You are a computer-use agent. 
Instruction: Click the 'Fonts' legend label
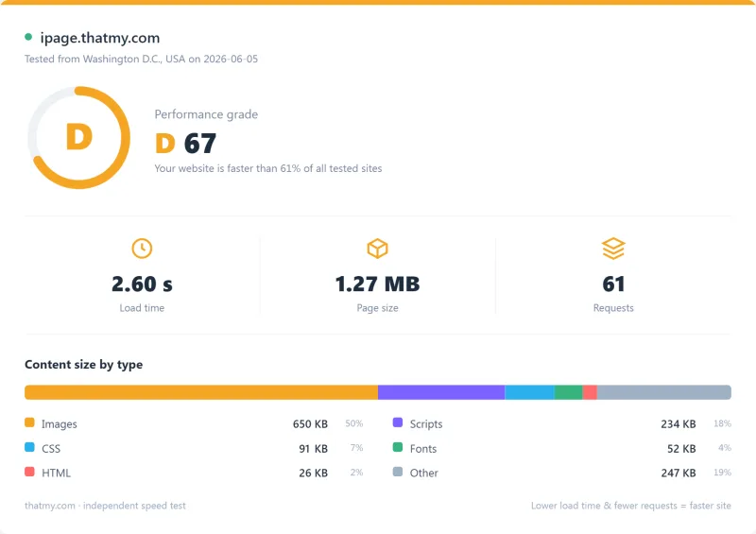[x=423, y=449]
